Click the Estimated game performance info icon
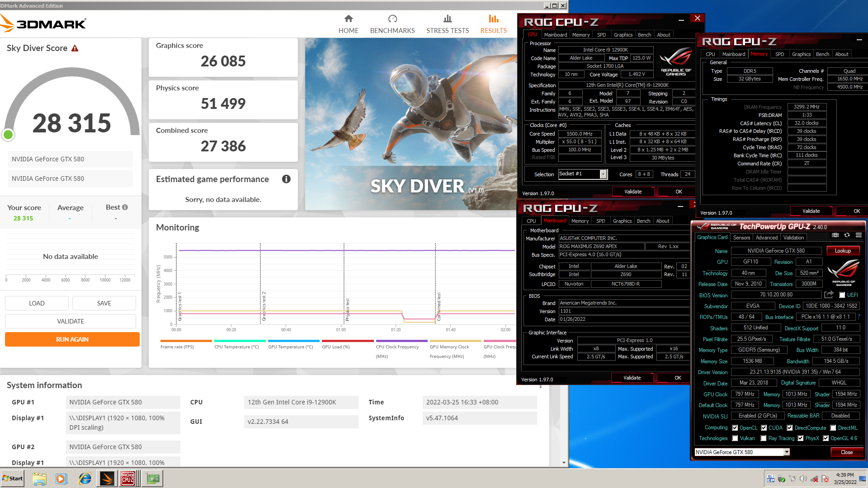 (x=286, y=179)
